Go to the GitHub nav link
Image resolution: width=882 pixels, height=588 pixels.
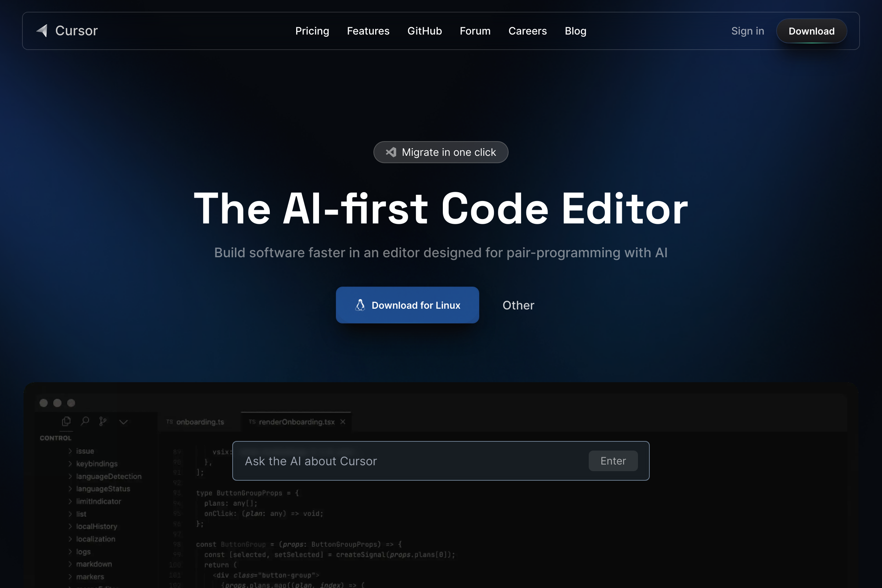coord(424,31)
